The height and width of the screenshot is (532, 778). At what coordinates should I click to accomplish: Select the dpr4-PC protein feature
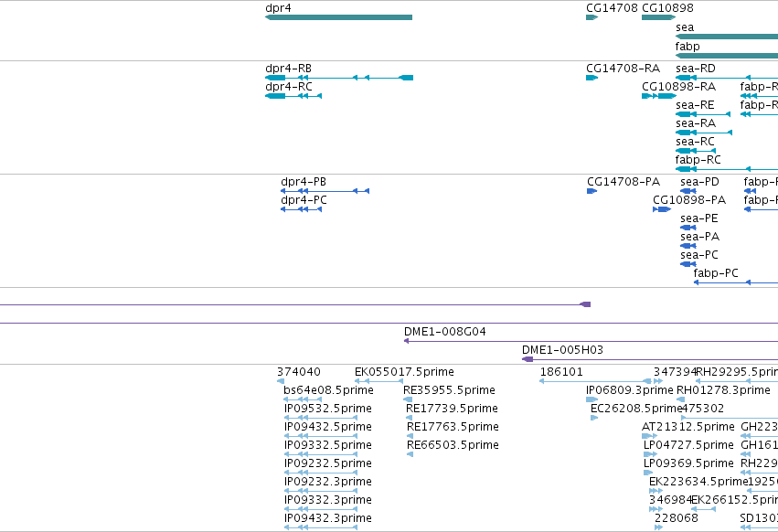click(301, 209)
